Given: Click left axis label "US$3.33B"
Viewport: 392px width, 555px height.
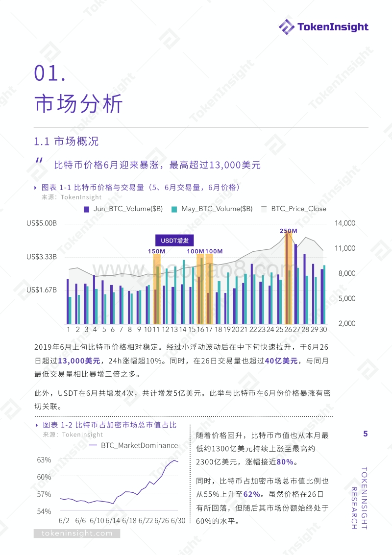Looking at the screenshot, I should pyautogui.click(x=42, y=257).
